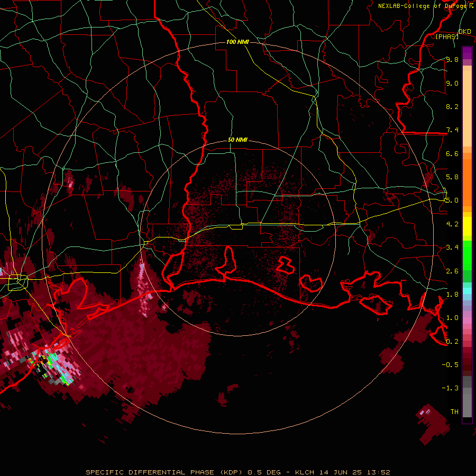476x476 pixels.
Task: Click the "[PHAS]" unit label
Action: pyautogui.click(x=447, y=36)
